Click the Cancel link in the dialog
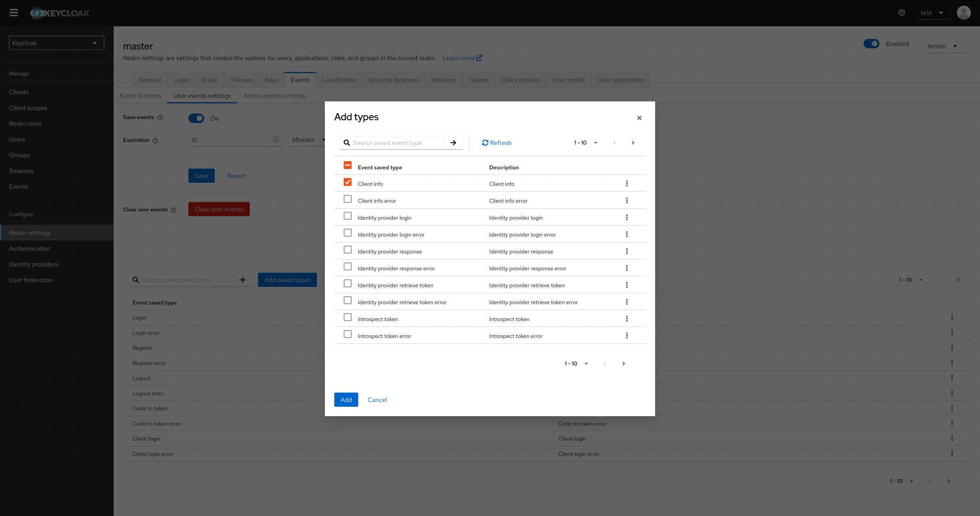The height and width of the screenshot is (516, 980). click(377, 400)
